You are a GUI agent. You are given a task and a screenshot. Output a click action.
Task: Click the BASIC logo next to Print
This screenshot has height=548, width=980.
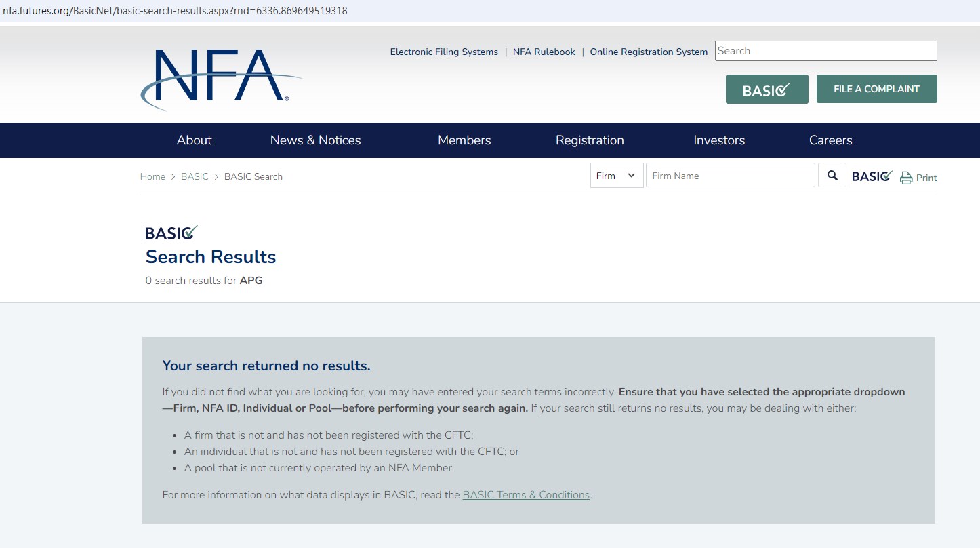click(872, 176)
